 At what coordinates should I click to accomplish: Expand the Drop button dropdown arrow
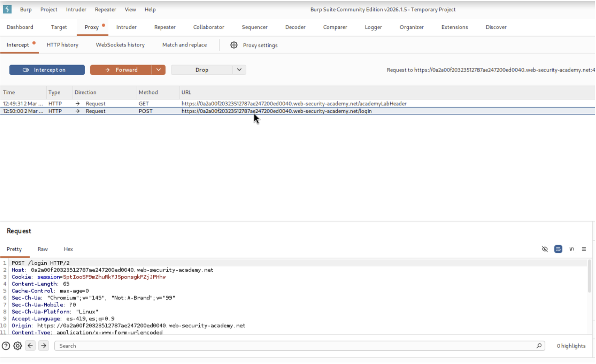pos(239,70)
